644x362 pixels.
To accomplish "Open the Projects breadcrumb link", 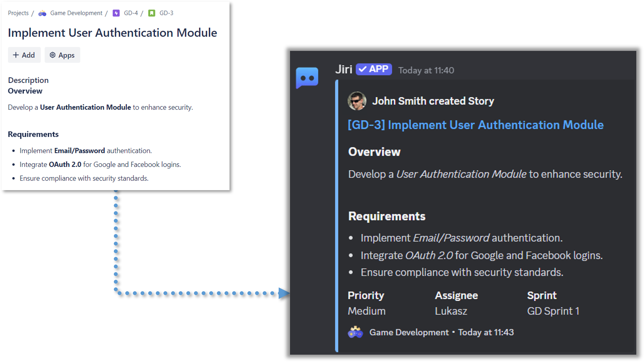I will 18,13.
